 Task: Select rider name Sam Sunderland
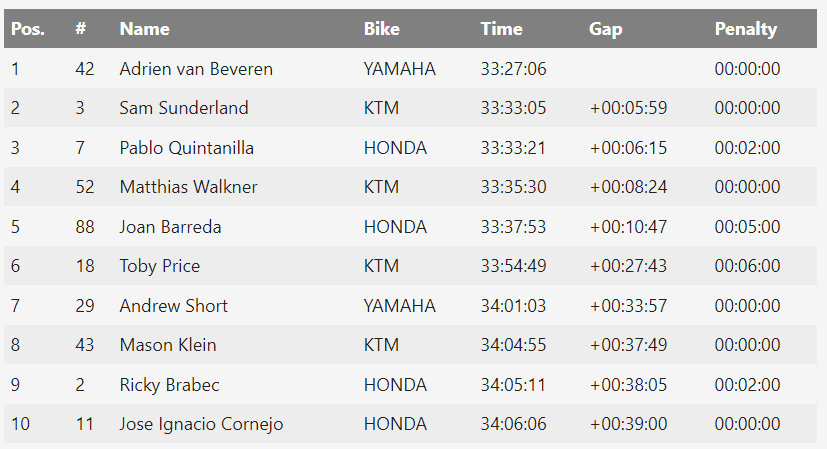(x=184, y=108)
